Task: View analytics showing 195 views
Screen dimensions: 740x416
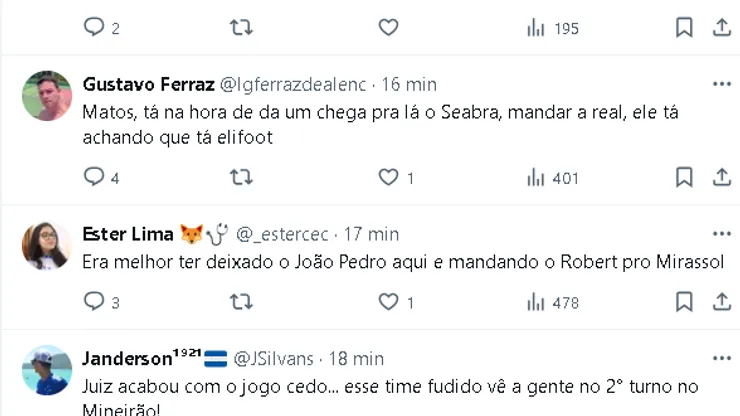Action: [552, 28]
